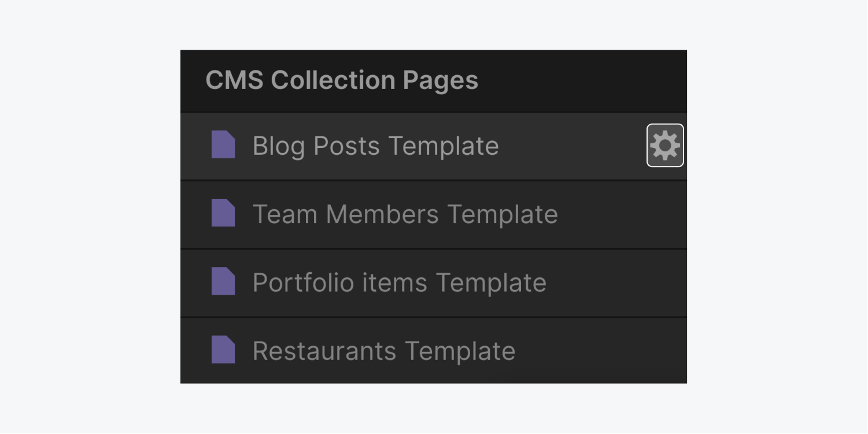868x434 pixels.
Task: Click the CMS Collection Pages section header
Action: click(342, 80)
